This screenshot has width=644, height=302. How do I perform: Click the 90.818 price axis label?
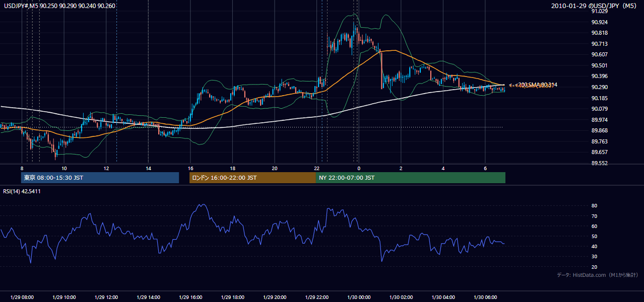click(599, 33)
